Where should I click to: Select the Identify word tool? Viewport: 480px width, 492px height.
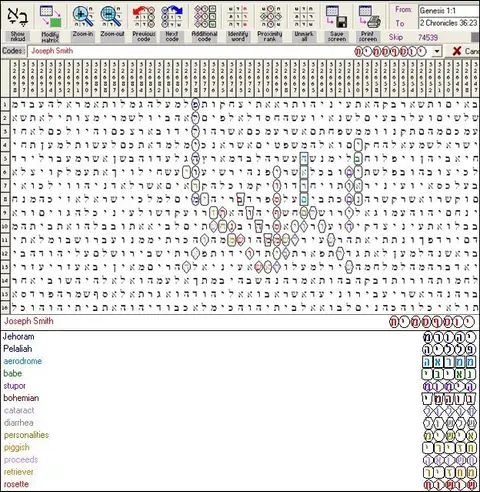point(238,17)
